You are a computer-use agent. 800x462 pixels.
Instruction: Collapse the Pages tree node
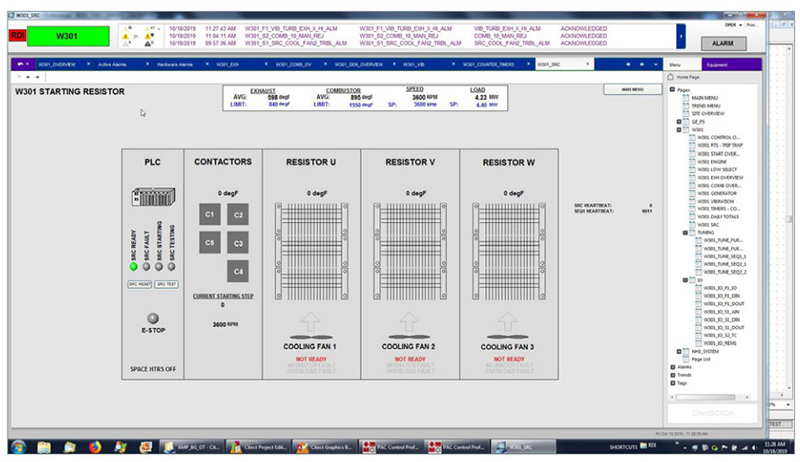pos(672,90)
